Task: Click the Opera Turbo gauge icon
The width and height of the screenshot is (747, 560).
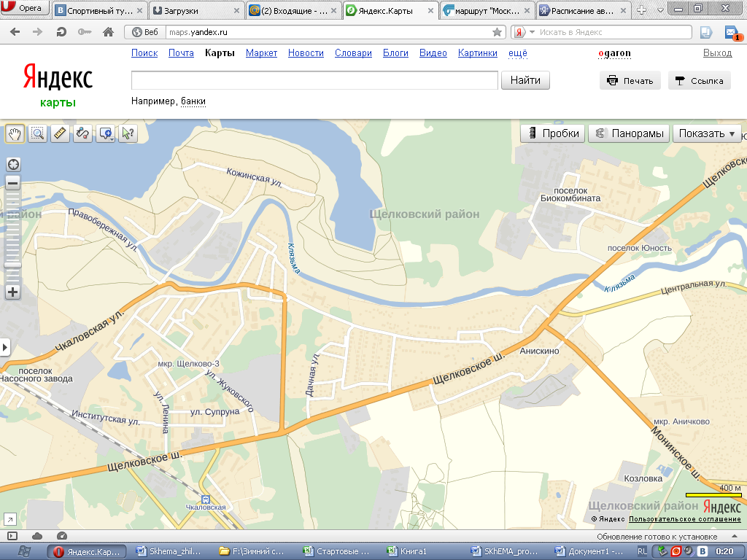Action: click(x=62, y=536)
